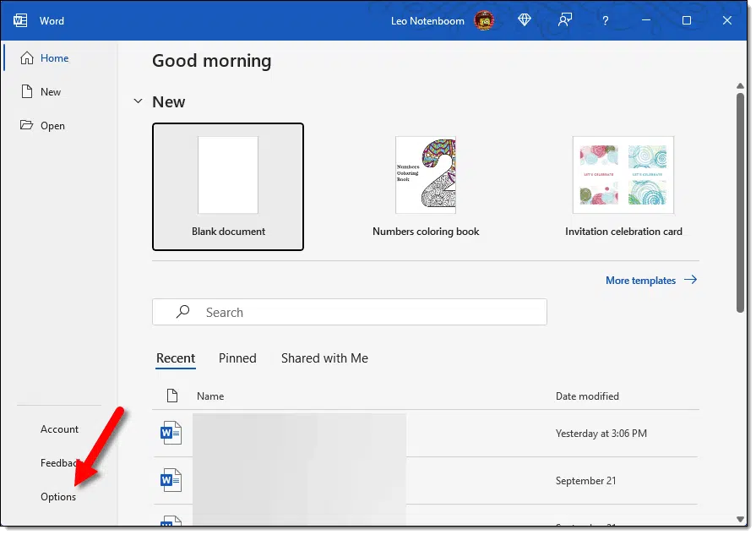Screen dimensions: 756x535
Task: Click the scrollbar up arrow
Action: coord(740,86)
